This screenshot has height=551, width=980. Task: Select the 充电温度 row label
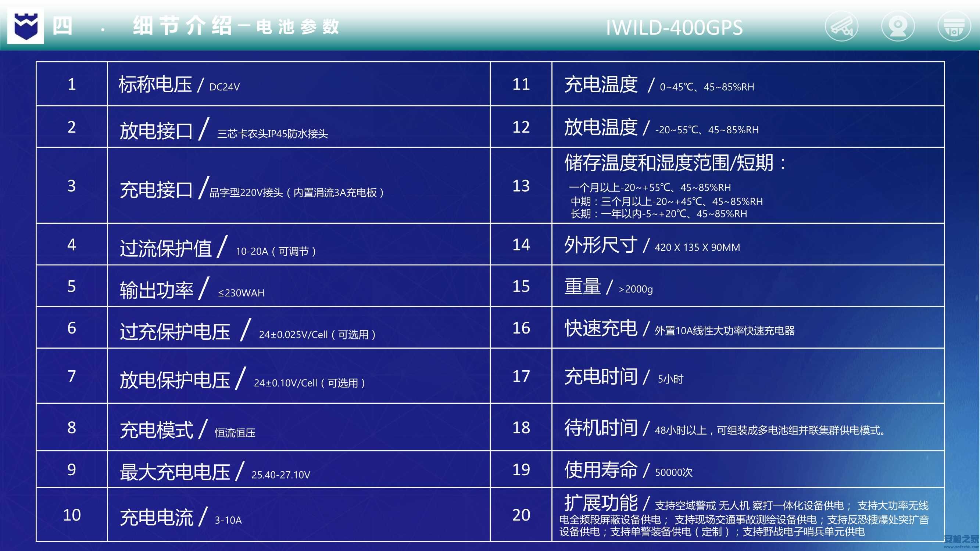[x=601, y=84]
